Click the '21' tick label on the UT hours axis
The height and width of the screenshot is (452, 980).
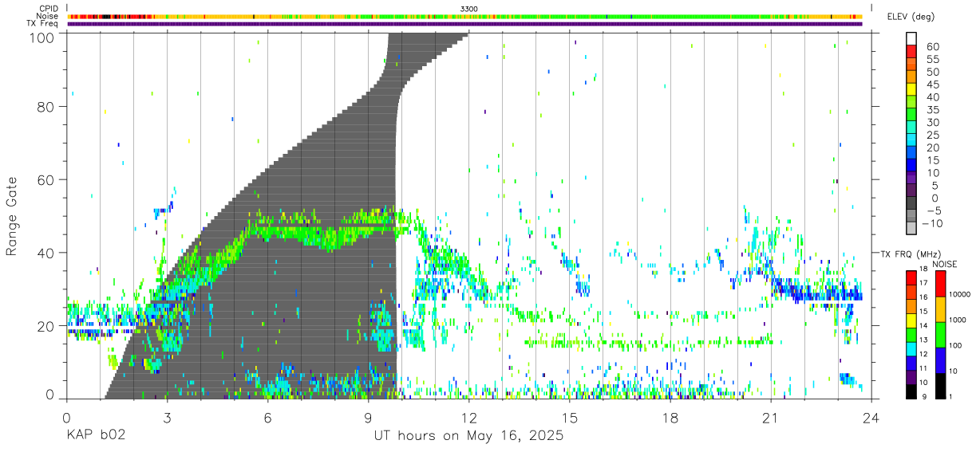tap(771, 417)
